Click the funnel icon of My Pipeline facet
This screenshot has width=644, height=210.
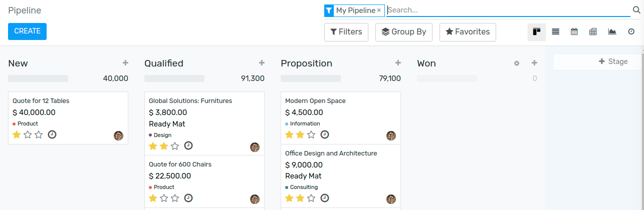coord(329,10)
